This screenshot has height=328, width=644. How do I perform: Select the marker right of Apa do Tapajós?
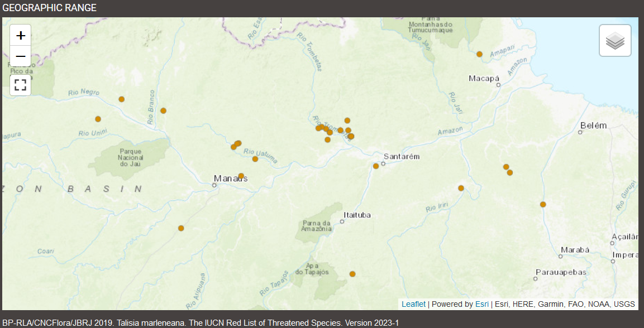coord(352,274)
